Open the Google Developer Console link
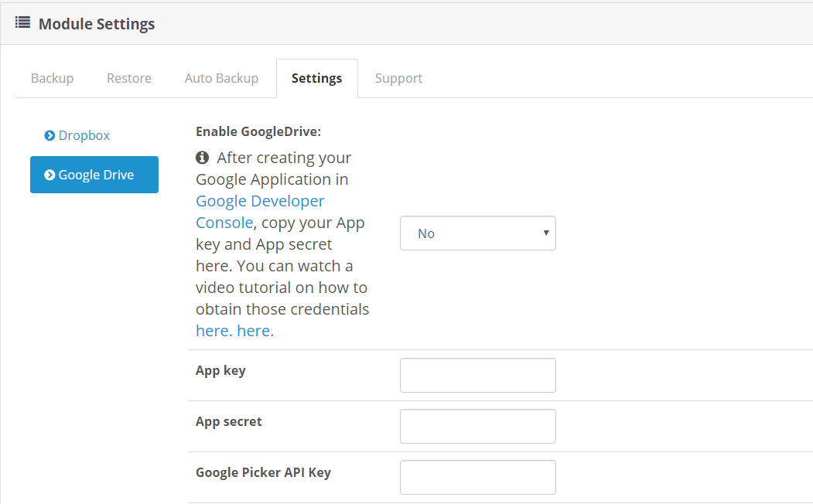 click(x=260, y=211)
